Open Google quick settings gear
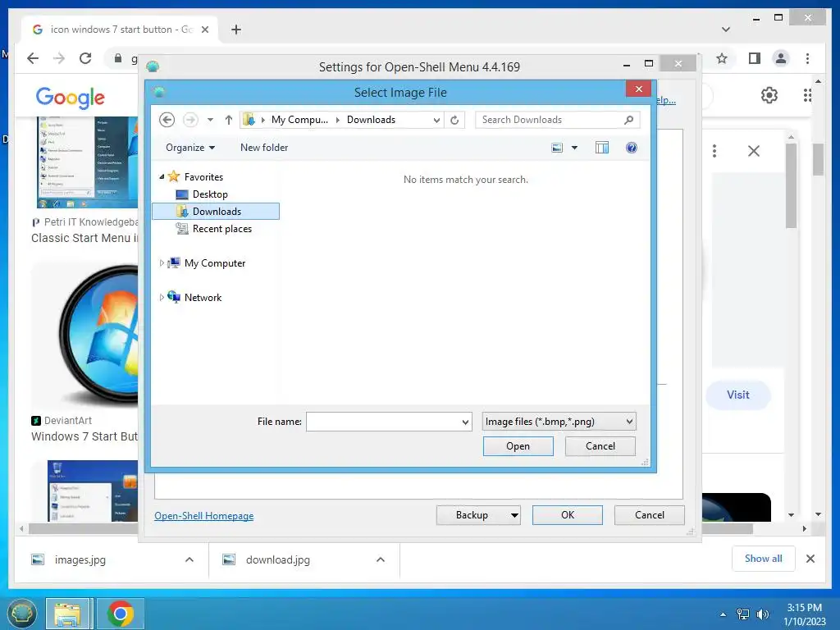840x630 pixels. (x=769, y=95)
